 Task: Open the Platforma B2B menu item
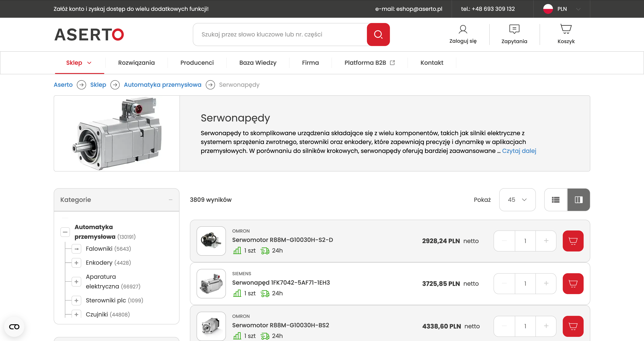pos(365,63)
